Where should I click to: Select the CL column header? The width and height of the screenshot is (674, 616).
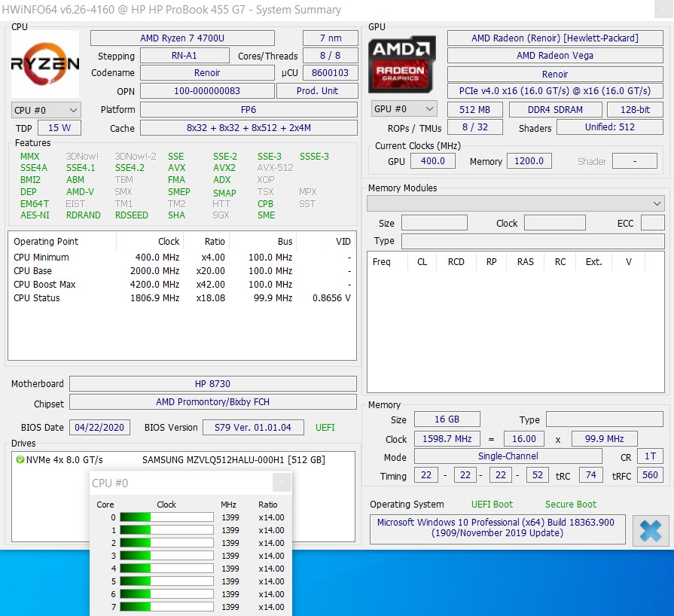pyautogui.click(x=422, y=262)
